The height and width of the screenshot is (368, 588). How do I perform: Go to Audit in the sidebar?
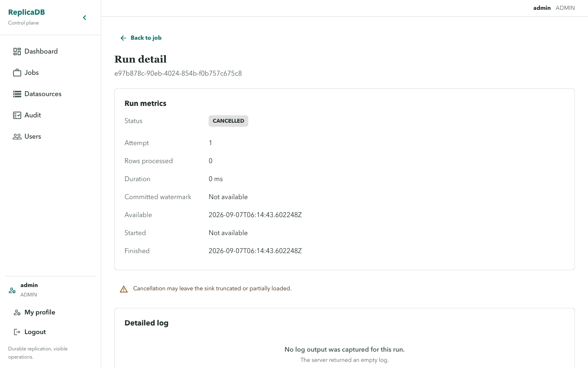33,115
